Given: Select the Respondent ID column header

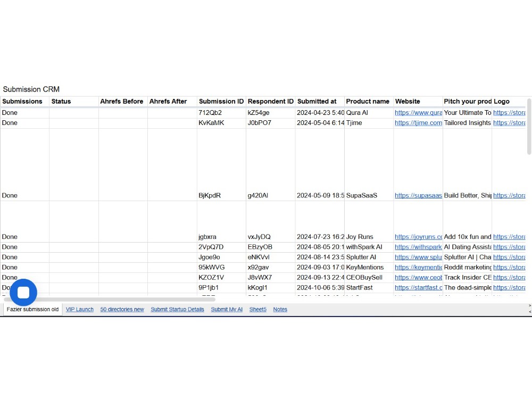Looking at the screenshot, I should click(x=271, y=102).
